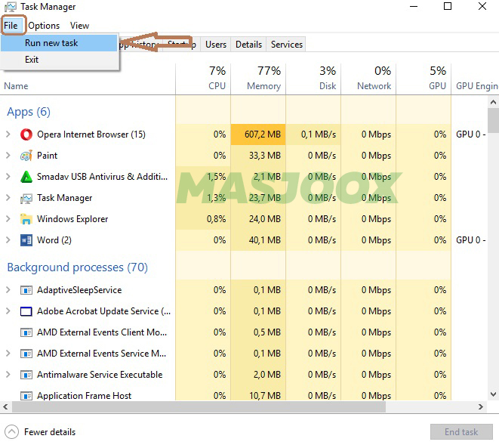Screen dimensions: 499x448
Task: Expand the Opera Internet Browser group
Action: [x=8, y=134]
